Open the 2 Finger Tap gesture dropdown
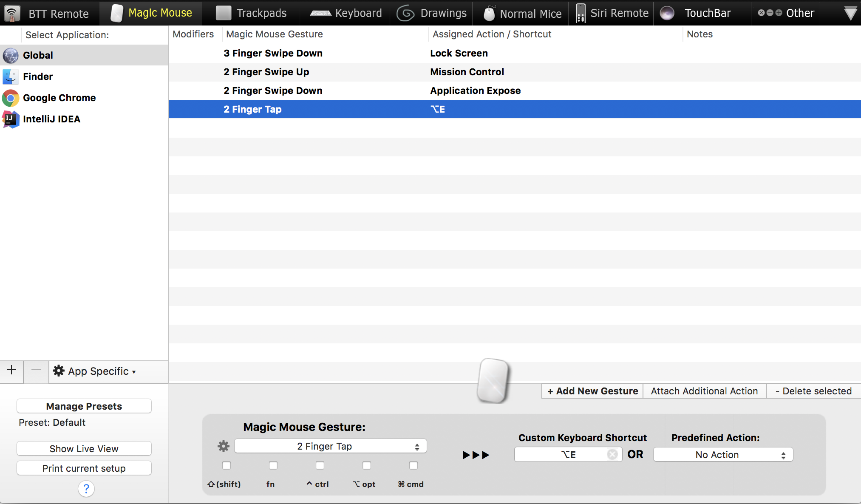This screenshot has height=504, width=861. click(330, 446)
